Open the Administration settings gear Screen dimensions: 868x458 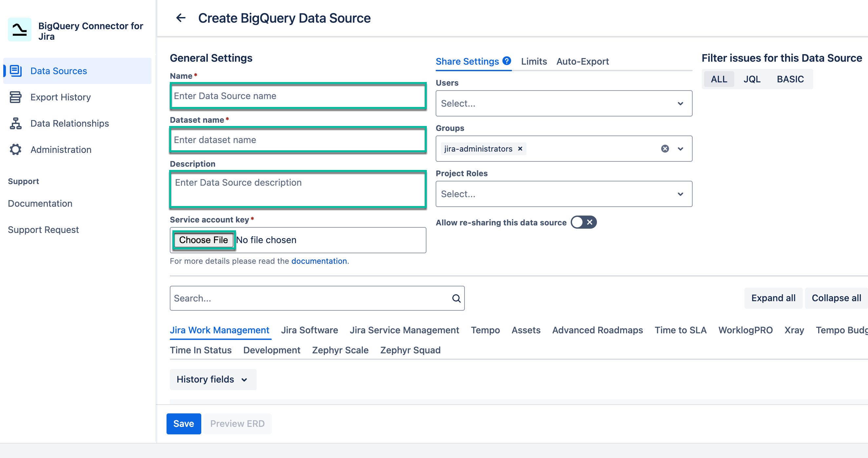tap(60, 149)
